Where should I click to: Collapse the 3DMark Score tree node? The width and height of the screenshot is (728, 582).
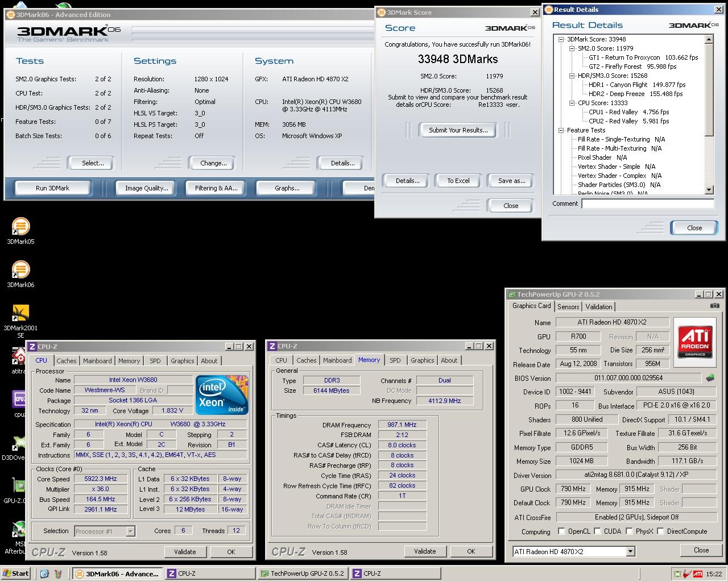point(561,40)
